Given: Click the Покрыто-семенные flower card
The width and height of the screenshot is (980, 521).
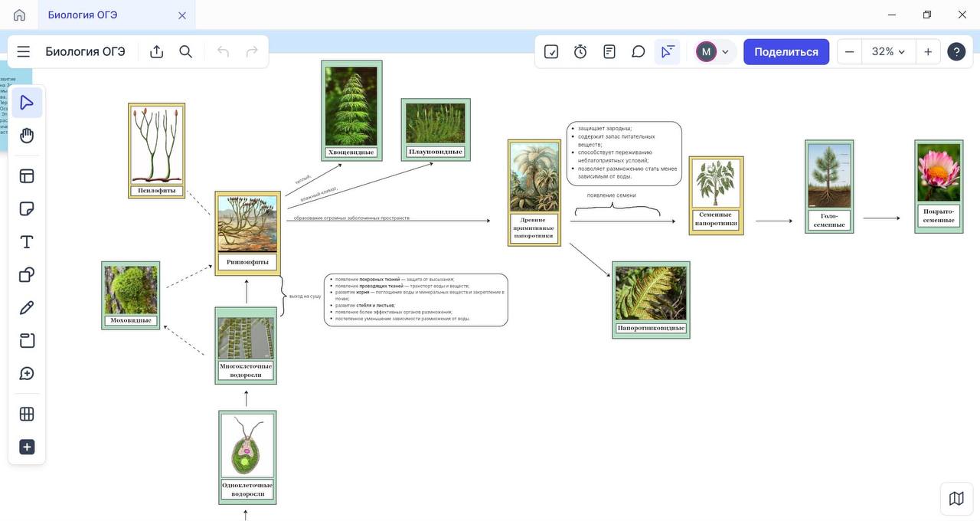Looking at the screenshot, I should (x=939, y=186).
